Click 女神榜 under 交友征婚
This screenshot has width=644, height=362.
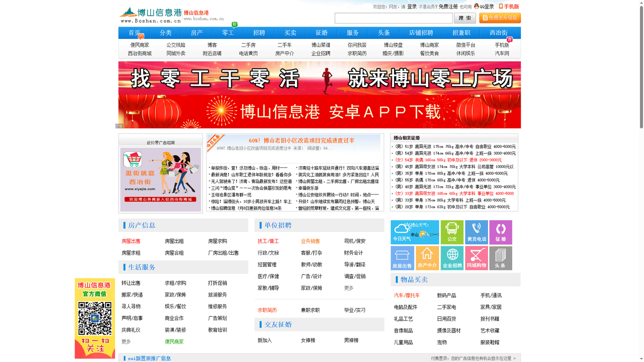coord(308,341)
